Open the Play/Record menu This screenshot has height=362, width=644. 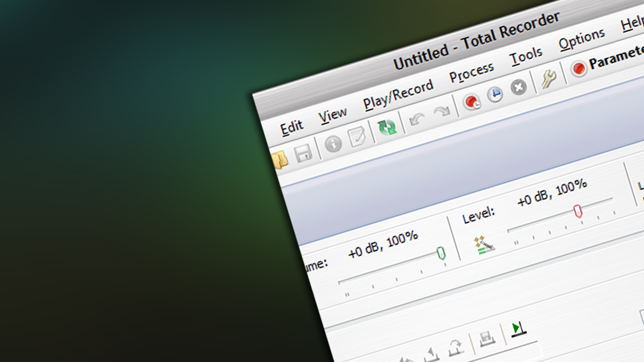coord(398,95)
